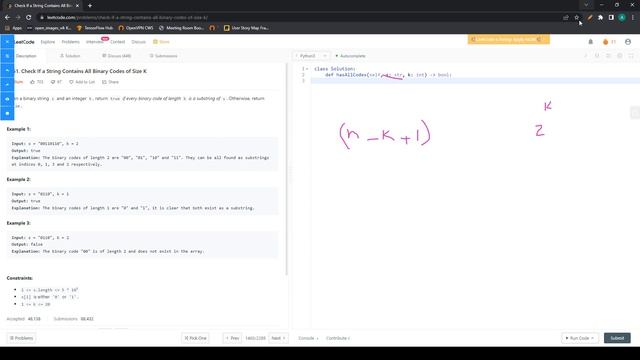This screenshot has height=360, width=640.
Task: Open the Interview nav item
Action: 95,42
